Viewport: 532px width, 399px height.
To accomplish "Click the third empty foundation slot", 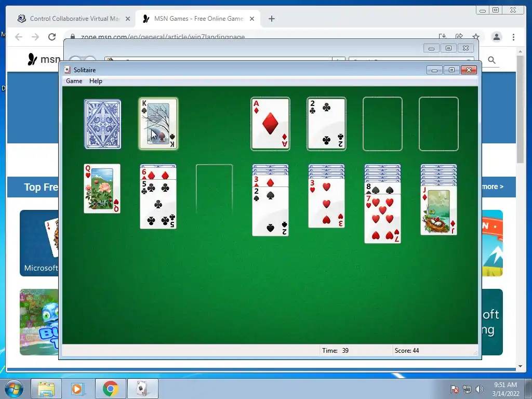I will point(382,124).
